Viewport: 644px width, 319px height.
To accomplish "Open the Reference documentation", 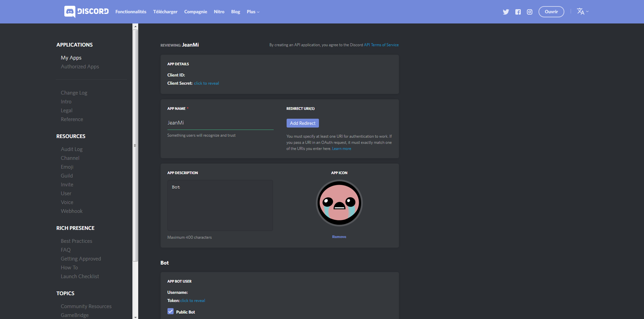I will (x=72, y=119).
